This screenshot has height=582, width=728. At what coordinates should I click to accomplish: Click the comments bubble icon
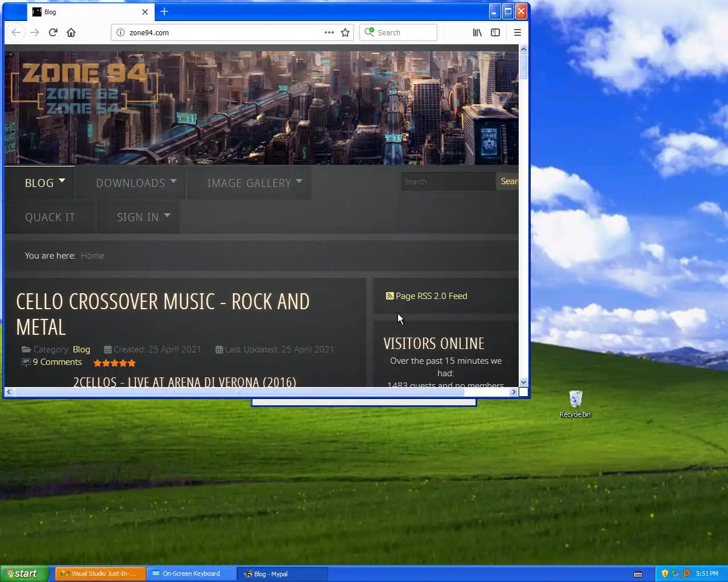tap(26, 362)
